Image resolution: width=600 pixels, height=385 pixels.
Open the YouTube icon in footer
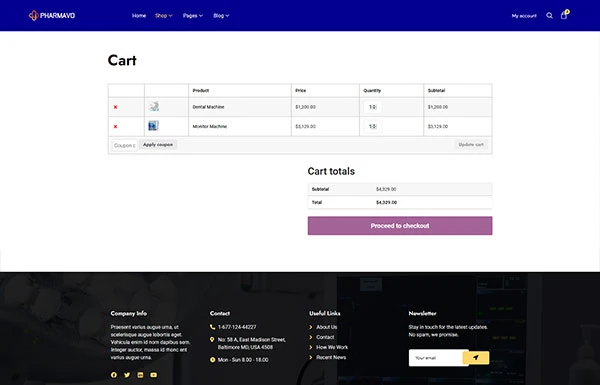[x=153, y=375]
